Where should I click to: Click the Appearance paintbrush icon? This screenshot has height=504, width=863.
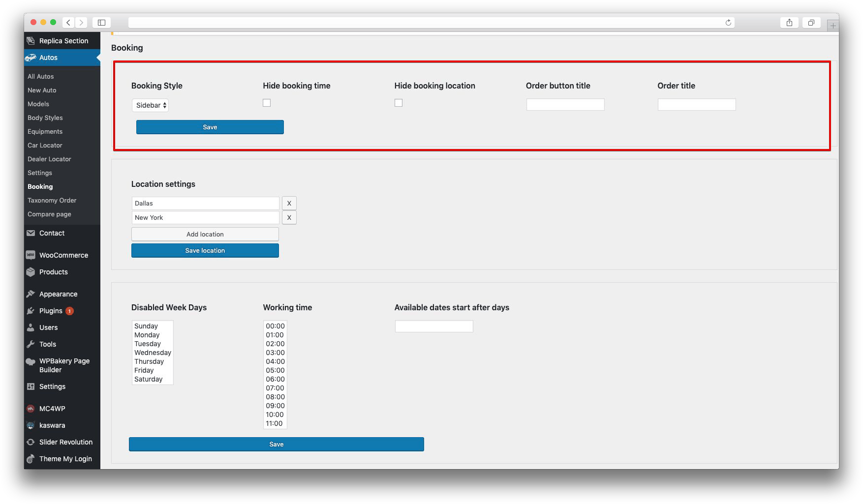pyautogui.click(x=31, y=294)
